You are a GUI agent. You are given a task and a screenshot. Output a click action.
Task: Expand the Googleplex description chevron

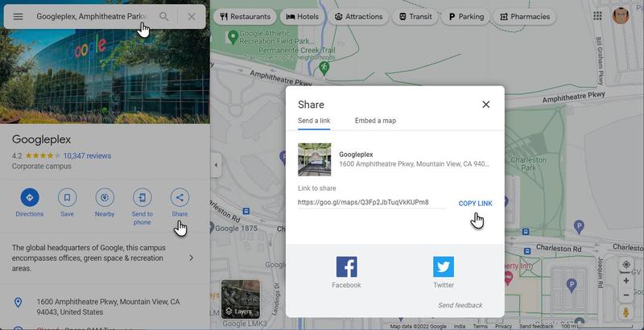point(192,258)
